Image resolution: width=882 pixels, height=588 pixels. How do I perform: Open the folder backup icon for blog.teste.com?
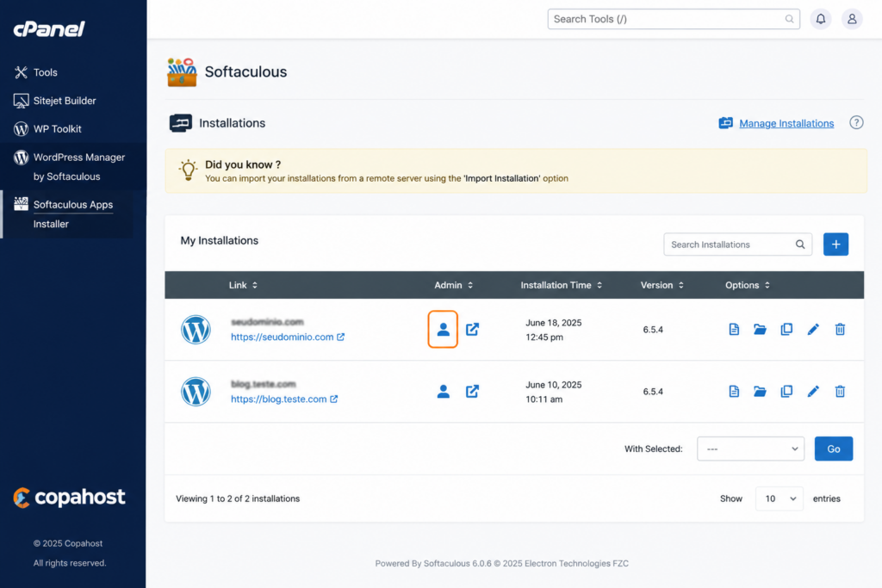(x=760, y=391)
